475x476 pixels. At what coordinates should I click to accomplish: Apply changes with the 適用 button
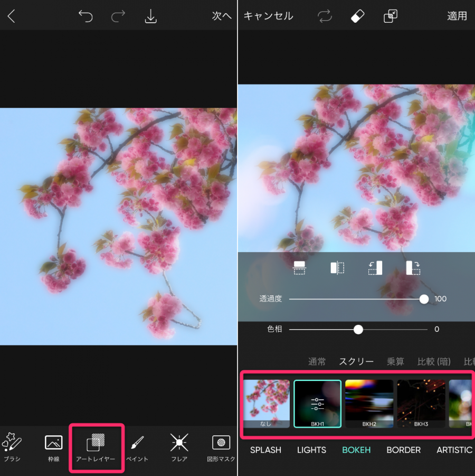point(456,16)
